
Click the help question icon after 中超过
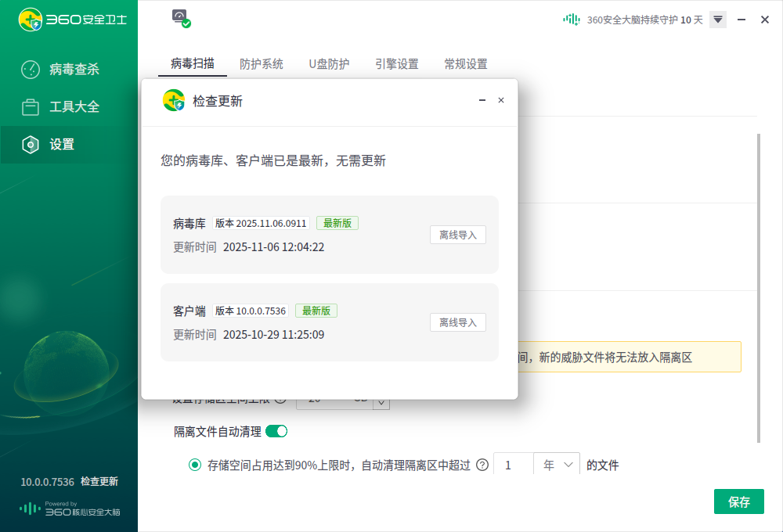click(x=482, y=465)
